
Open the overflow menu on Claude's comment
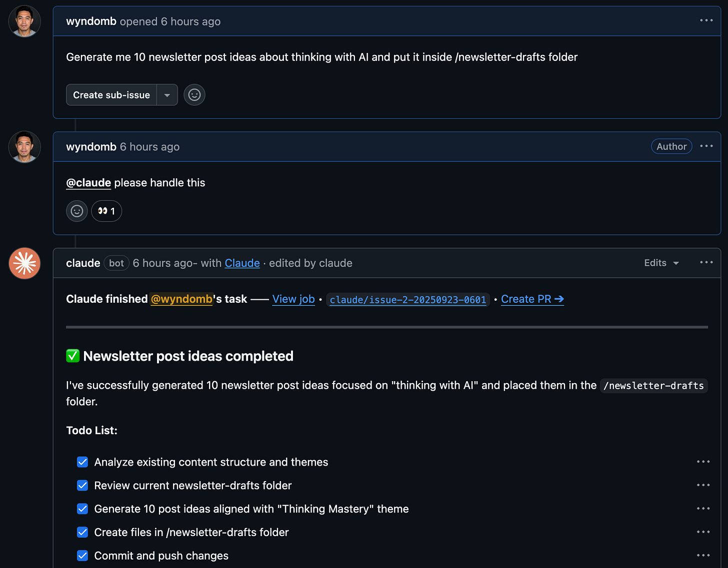coord(706,262)
